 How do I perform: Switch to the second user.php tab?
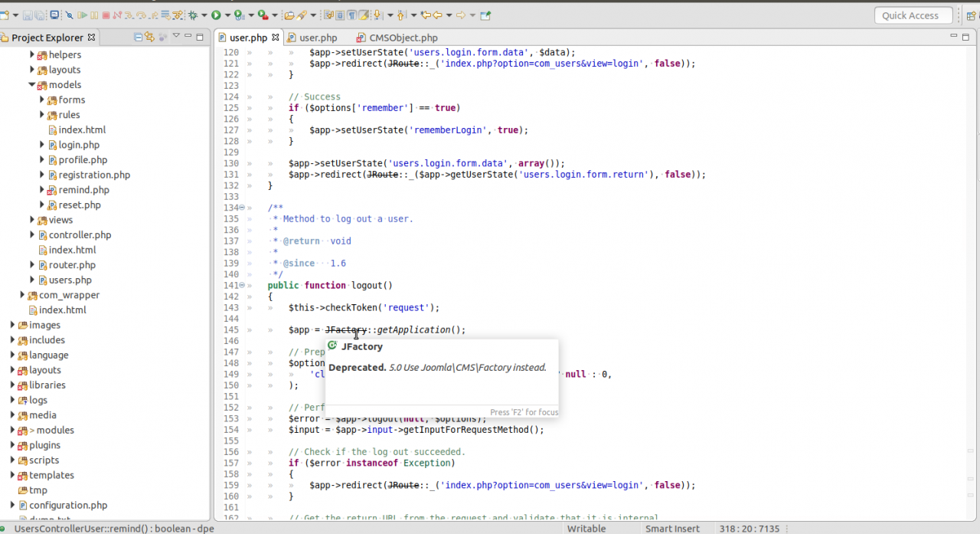[x=318, y=38]
